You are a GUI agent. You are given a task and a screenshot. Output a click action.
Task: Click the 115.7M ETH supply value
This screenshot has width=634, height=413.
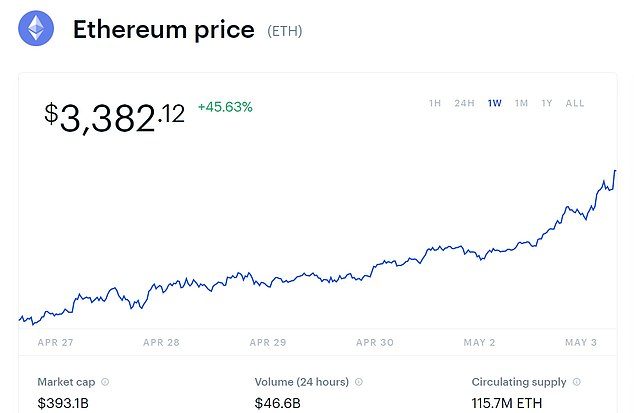pos(509,403)
